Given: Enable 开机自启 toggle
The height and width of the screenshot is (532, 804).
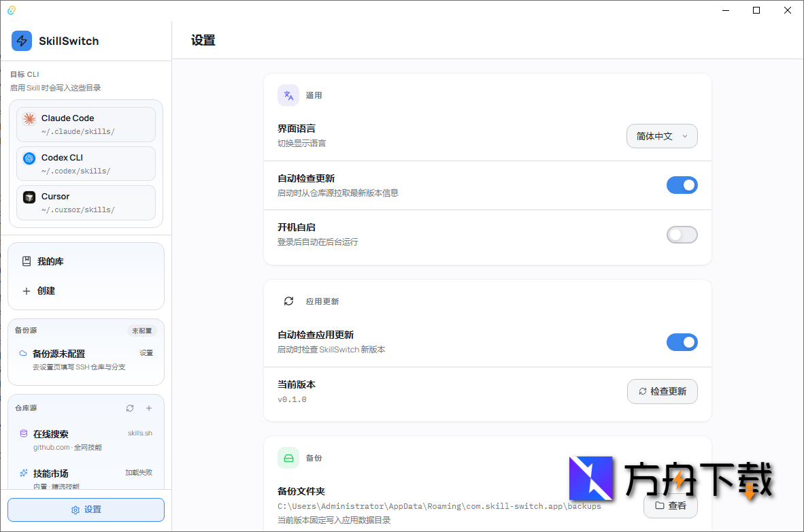Looking at the screenshot, I should (682, 234).
